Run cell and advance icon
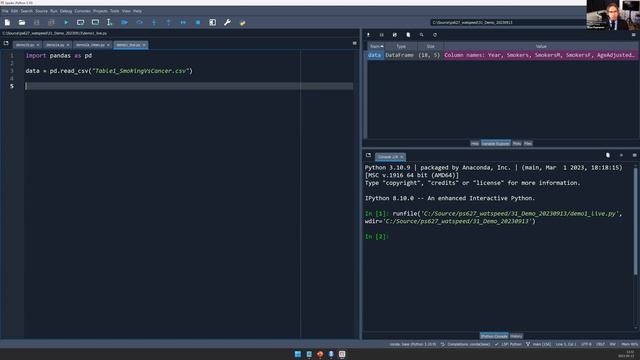Screen dimensions: 640x360 pos(95,22)
